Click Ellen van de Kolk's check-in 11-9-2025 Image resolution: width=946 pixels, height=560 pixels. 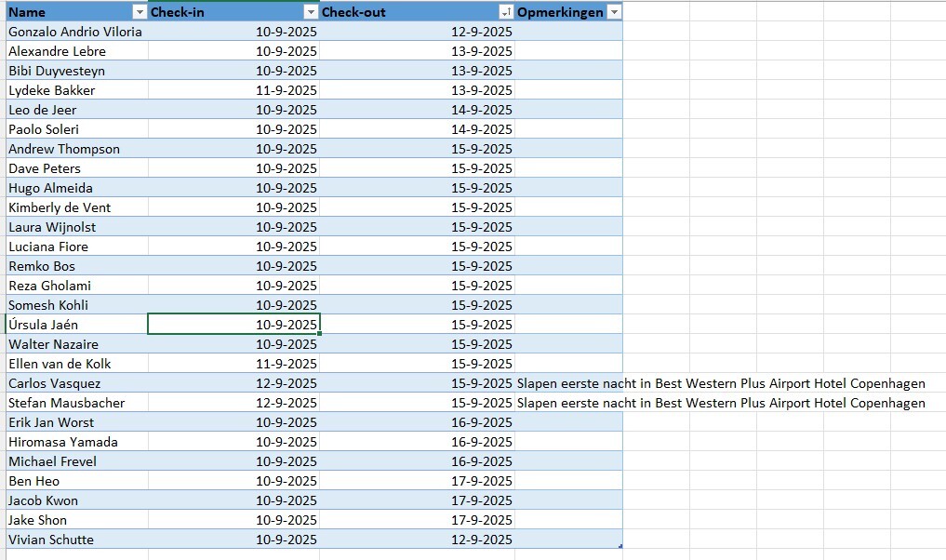coord(233,364)
